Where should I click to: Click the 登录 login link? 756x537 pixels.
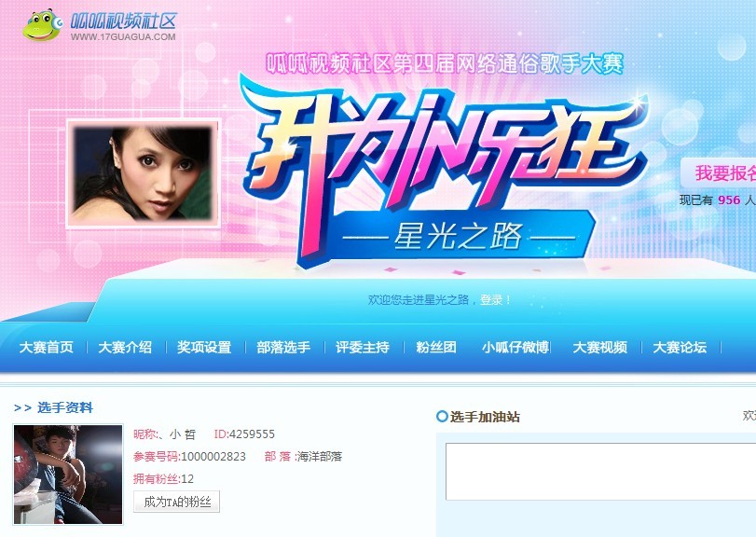[x=491, y=300]
